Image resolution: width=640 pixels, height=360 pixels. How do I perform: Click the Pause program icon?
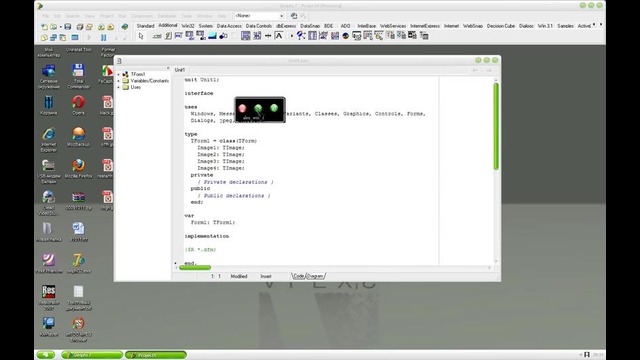(104, 38)
